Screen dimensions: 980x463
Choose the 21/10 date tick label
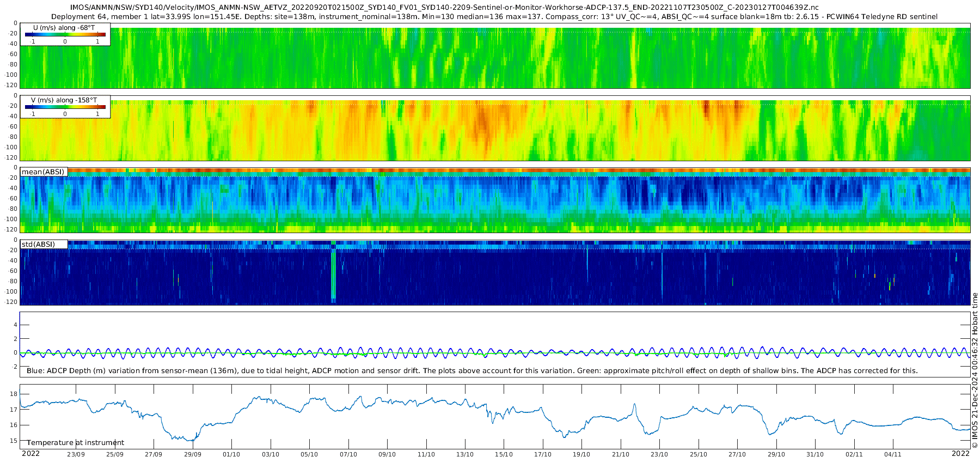(x=621, y=454)
